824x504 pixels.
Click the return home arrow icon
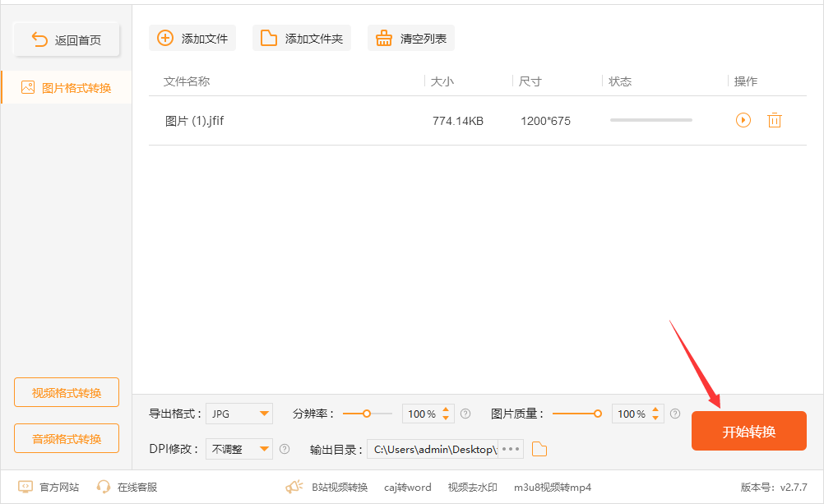tap(39, 39)
